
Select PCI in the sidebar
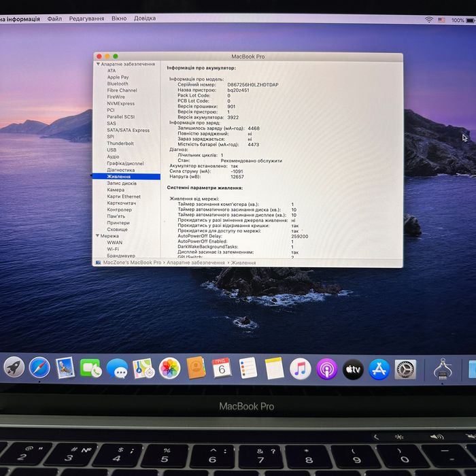click(x=110, y=110)
